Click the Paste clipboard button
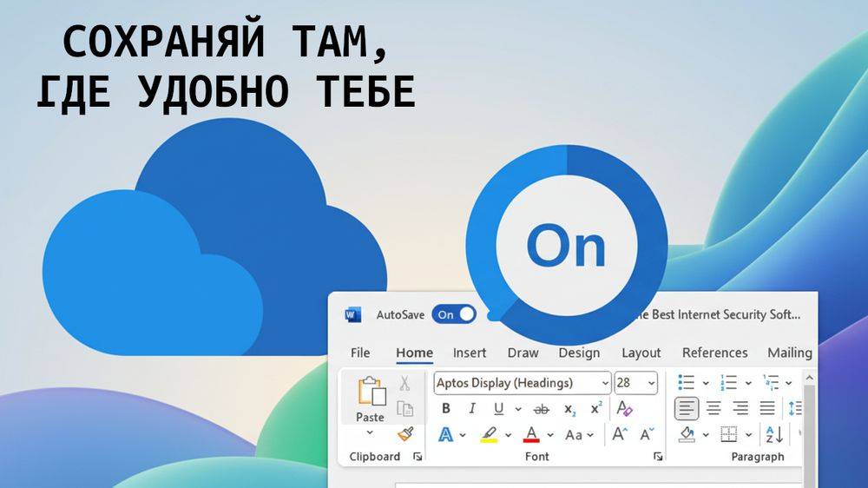The width and height of the screenshot is (868, 488). (371, 399)
